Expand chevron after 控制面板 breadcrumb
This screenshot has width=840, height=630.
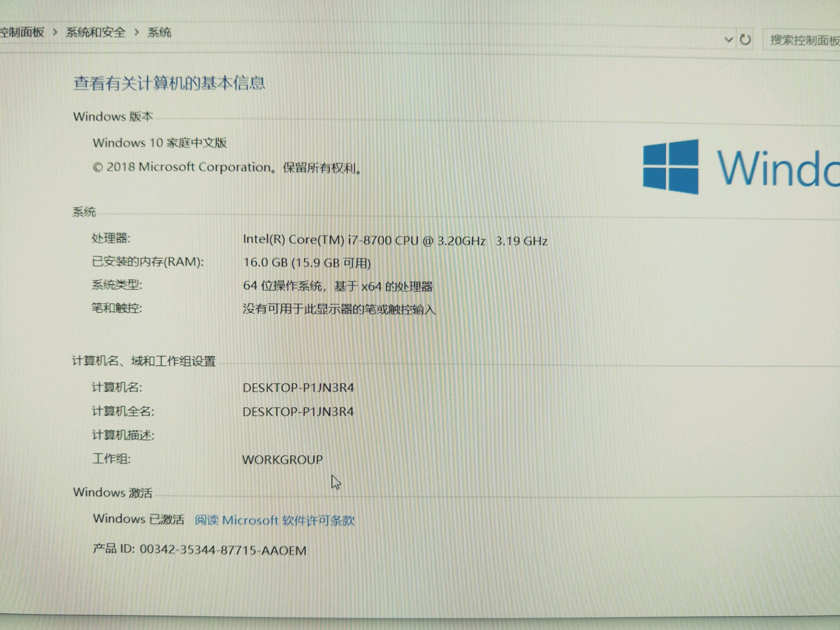click(x=55, y=32)
